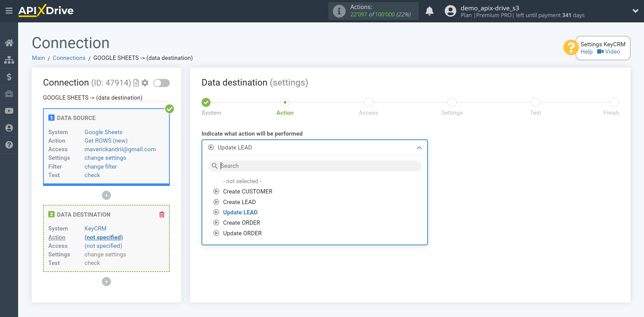Collapse the Update LEAD dropdown options
This screenshot has height=317, width=644.
click(x=419, y=147)
